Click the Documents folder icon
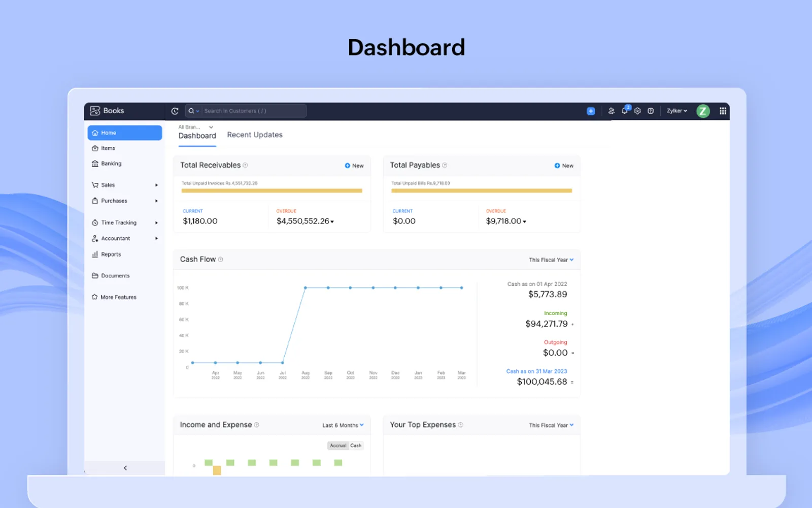Image resolution: width=812 pixels, height=508 pixels. pyautogui.click(x=95, y=276)
